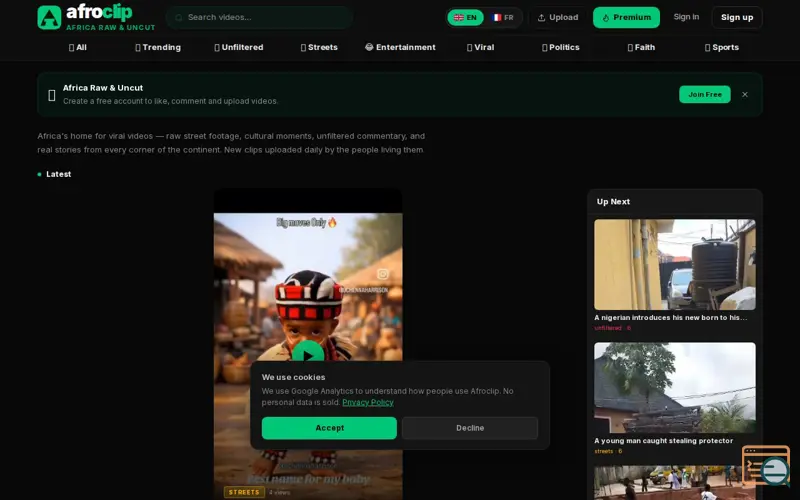Viewport: 800px width, 500px height.
Task: Click the afroclip logo icon
Action: tap(49, 17)
